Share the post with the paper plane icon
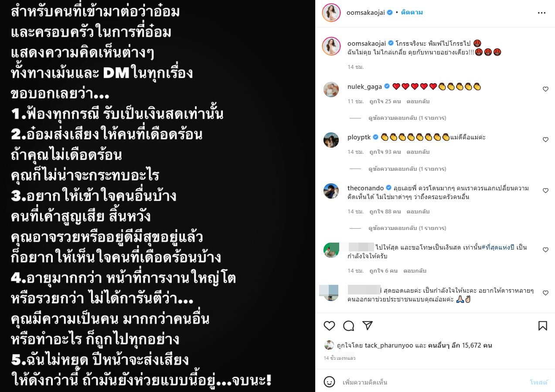 click(x=368, y=326)
